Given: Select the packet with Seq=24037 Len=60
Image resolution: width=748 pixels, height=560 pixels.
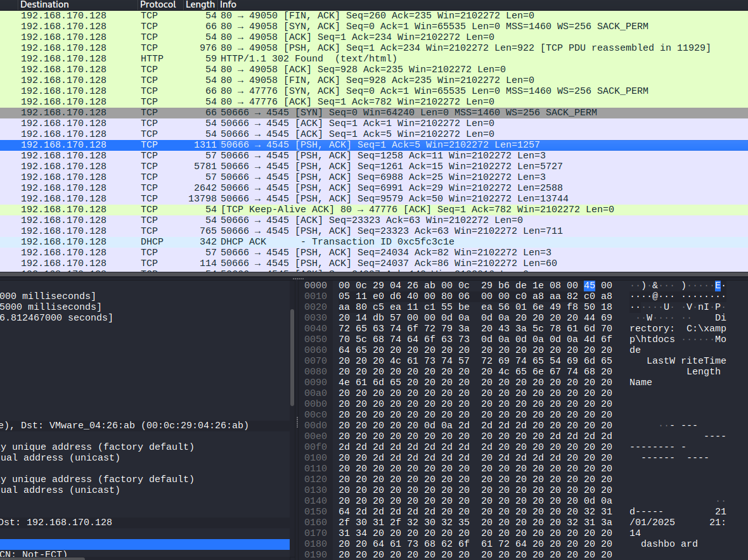Looking at the screenshot, I should tap(374, 263).
